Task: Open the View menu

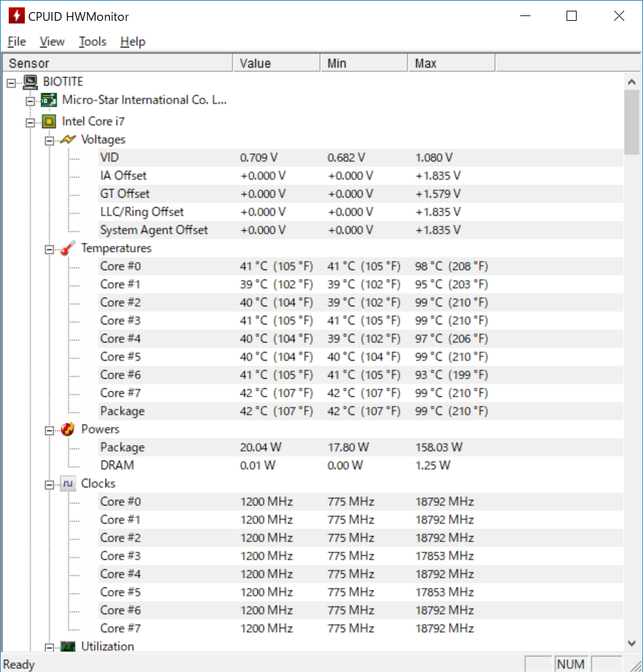Action: 52,42
